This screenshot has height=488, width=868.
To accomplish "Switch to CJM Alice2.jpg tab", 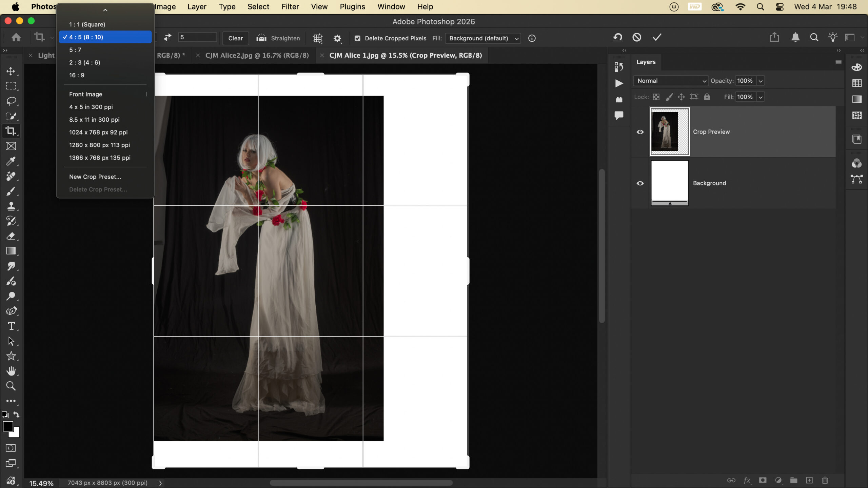I will [257, 55].
